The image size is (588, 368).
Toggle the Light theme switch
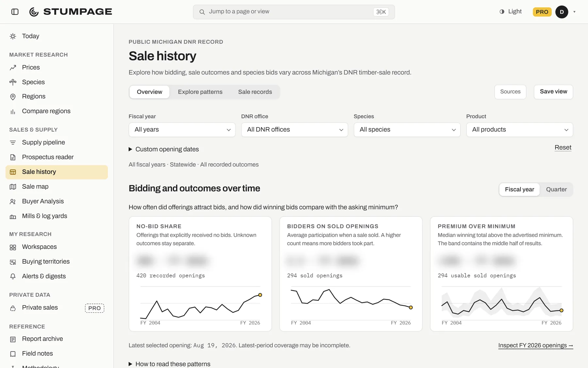click(x=511, y=12)
